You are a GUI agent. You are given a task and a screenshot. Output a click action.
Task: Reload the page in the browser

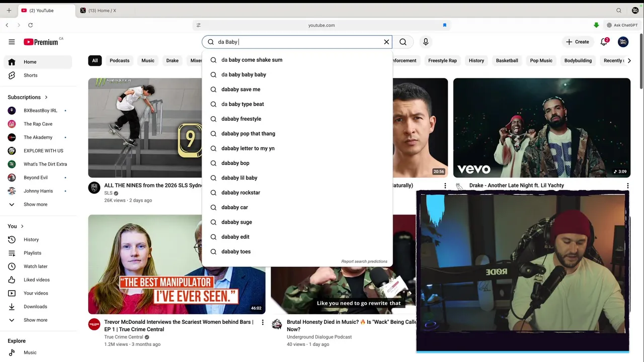coord(31,25)
